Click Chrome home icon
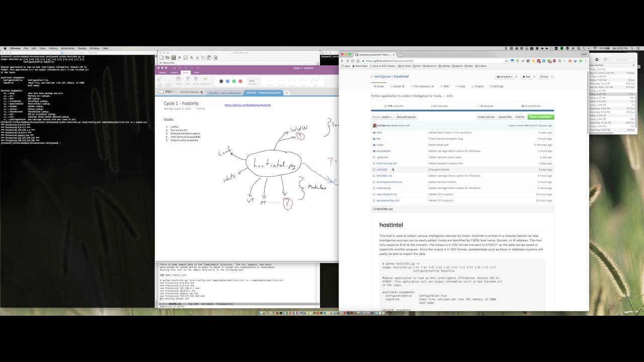This screenshot has height=362, width=644. [x=358, y=61]
